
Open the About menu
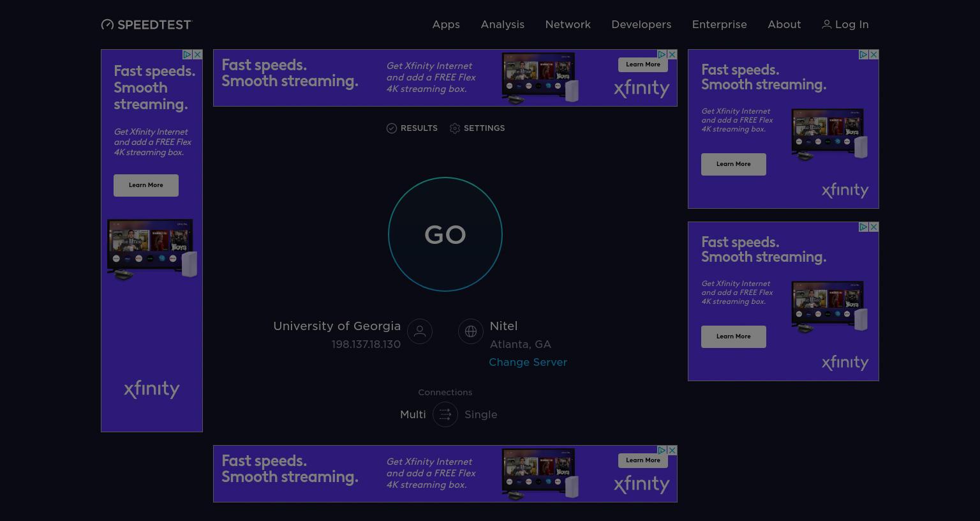(x=784, y=24)
